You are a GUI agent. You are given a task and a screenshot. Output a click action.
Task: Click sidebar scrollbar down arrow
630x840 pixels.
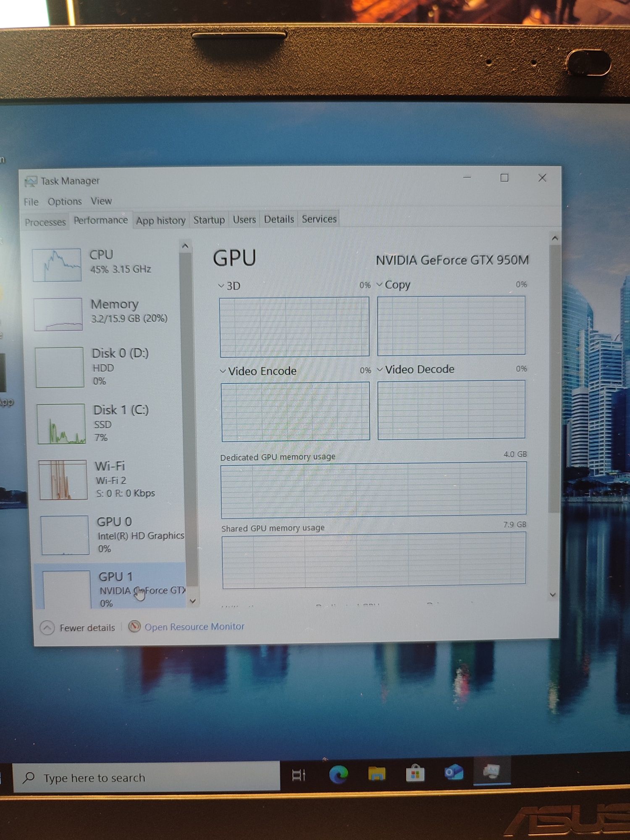click(193, 601)
